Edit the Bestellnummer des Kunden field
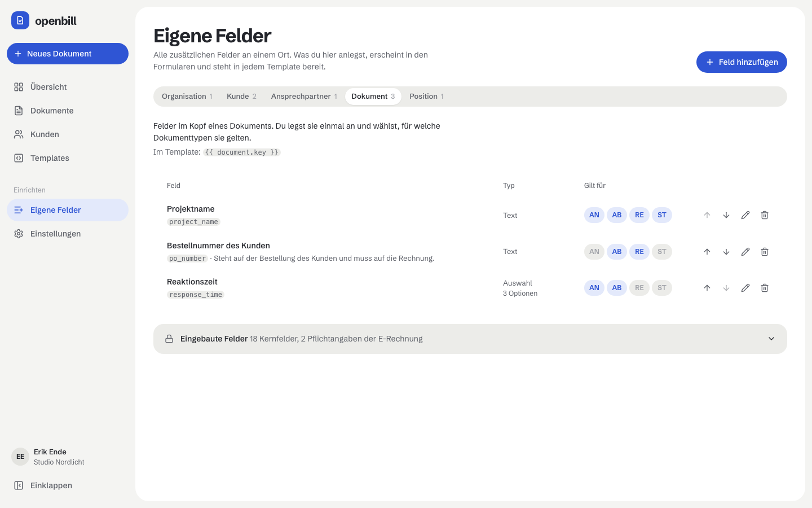The width and height of the screenshot is (812, 508). point(745,252)
